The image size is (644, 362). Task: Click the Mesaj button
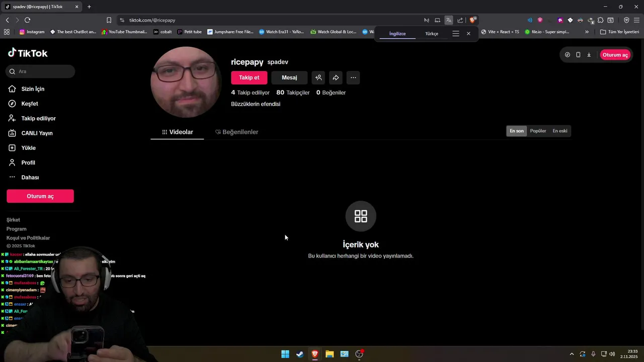[289, 77]
